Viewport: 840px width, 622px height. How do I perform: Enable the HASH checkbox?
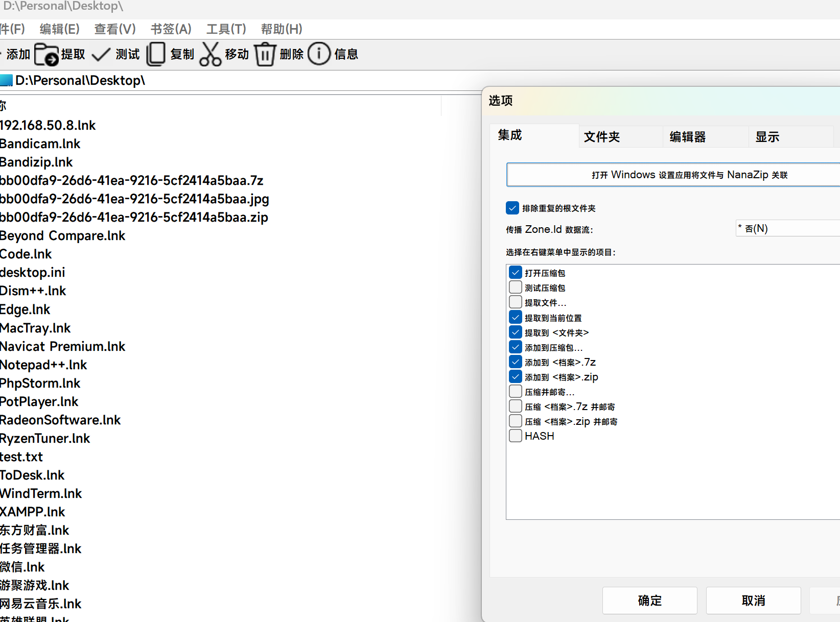click(516, 436)
